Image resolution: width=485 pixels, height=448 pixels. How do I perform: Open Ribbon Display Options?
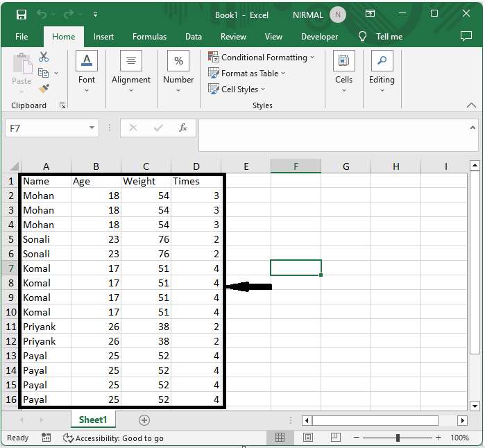[x=370, y=14]
